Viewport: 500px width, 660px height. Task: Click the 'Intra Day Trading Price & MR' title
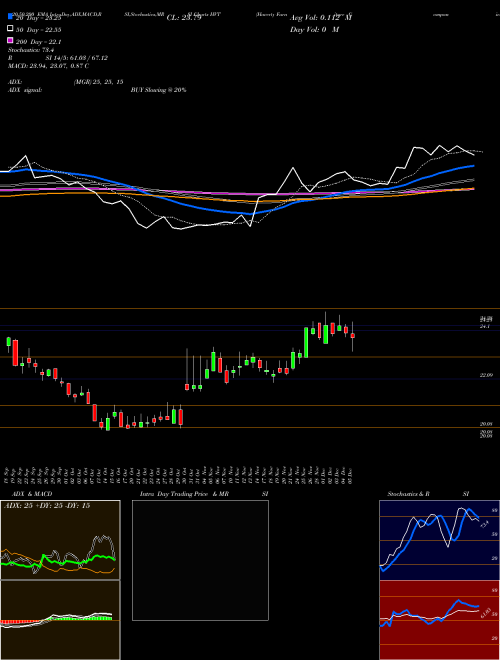click(184, 494)
